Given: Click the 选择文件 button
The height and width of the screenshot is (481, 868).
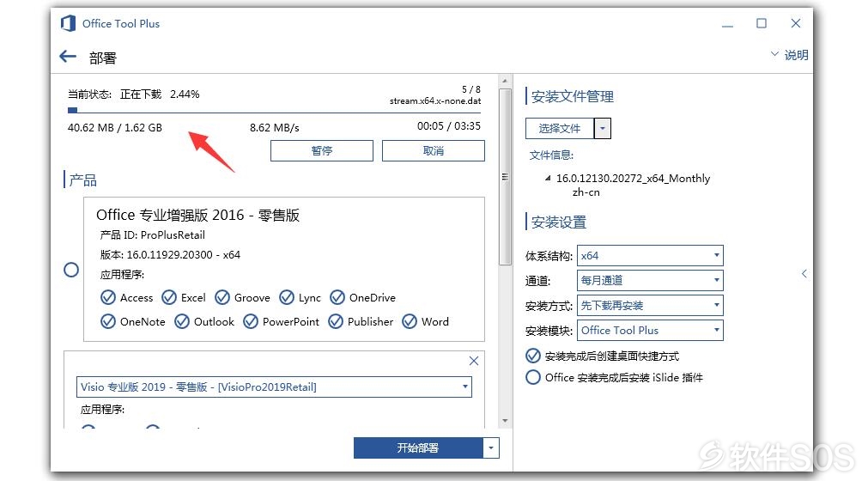Looking at the screenshot, I should pyautogui.click(x=560, y=129).
